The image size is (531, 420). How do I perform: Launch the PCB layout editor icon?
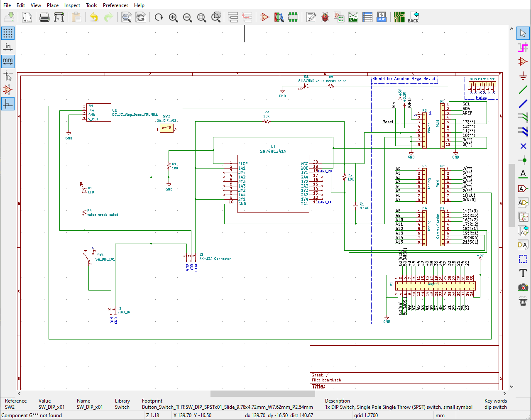399,17
